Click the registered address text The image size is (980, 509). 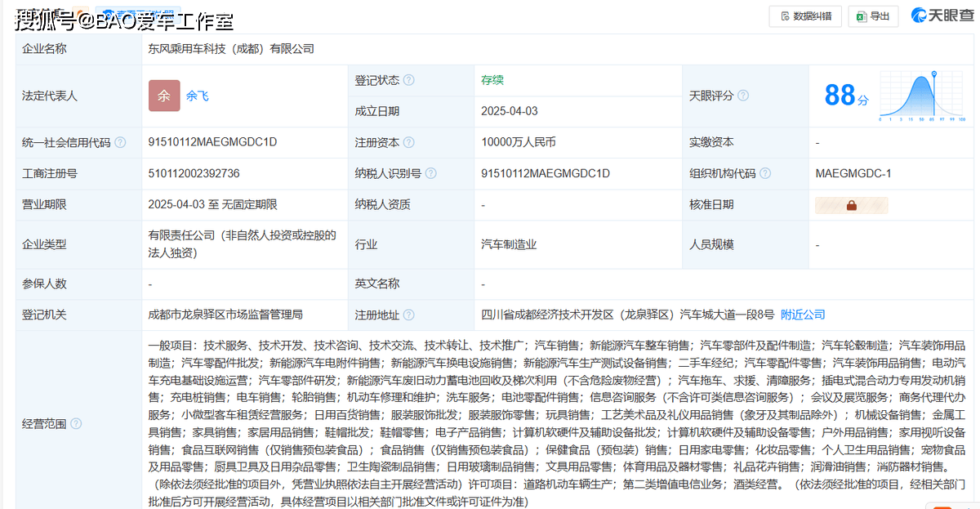click(628, 314)
